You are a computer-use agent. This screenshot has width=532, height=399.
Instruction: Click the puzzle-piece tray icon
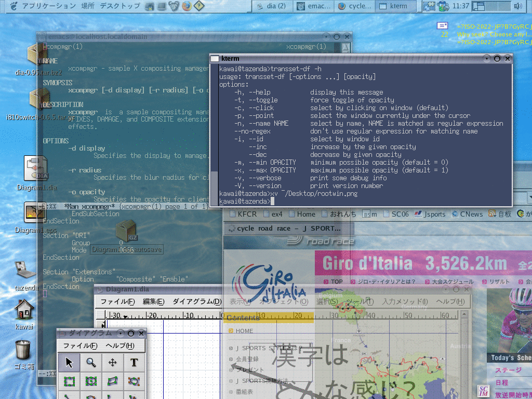tap(429, 6)
